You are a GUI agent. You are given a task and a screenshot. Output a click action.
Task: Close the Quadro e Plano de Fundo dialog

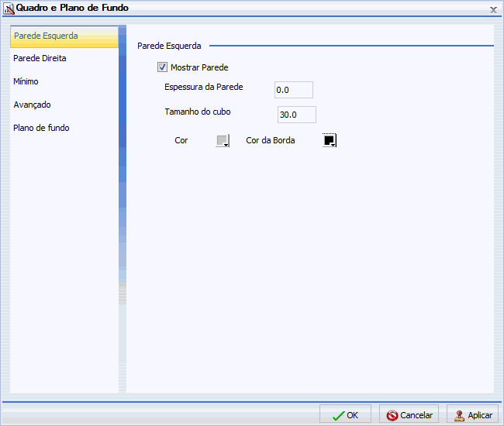(493, 10)
